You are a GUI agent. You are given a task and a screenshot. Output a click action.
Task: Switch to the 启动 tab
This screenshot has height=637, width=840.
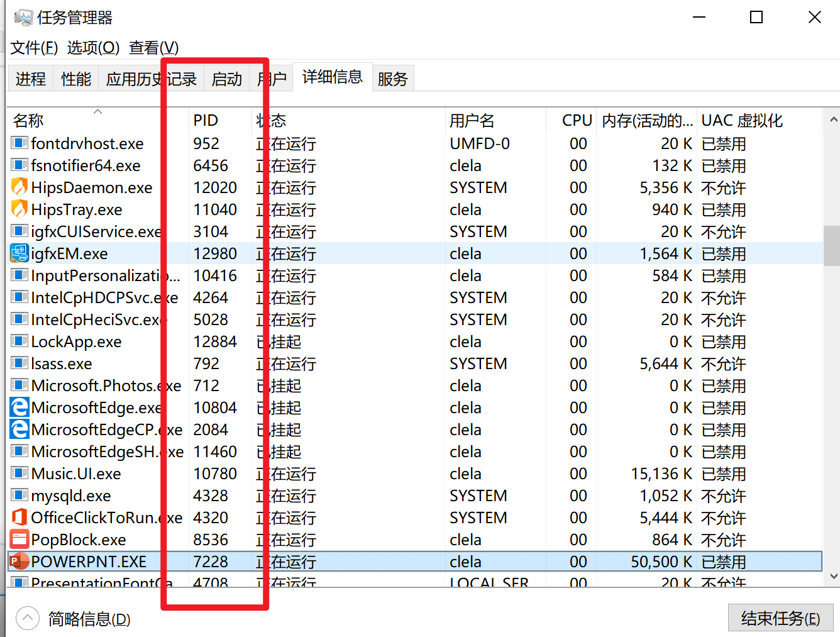226,79
